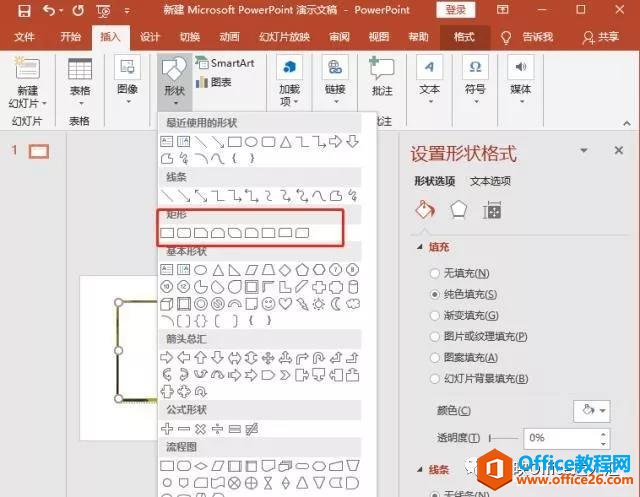Click the 共享 share button
Image resolution: width=640 pixels, height=497 pixels.
600,37
